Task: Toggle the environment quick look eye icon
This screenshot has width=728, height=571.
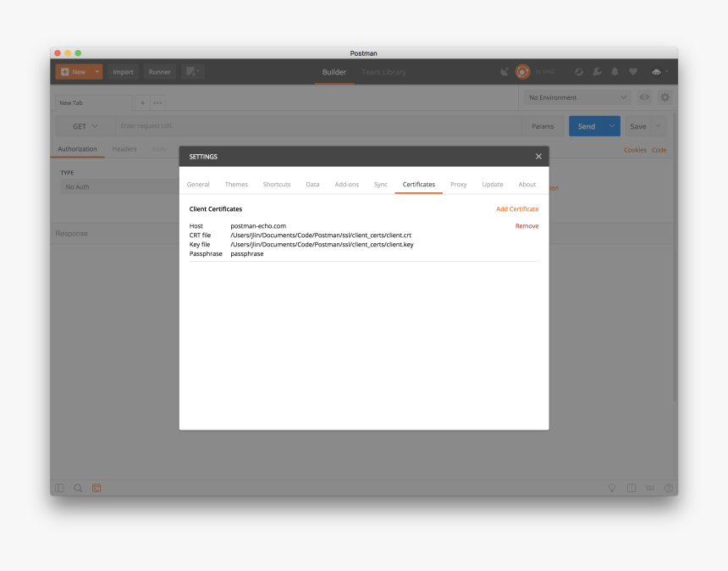Action: pos(644,97)
